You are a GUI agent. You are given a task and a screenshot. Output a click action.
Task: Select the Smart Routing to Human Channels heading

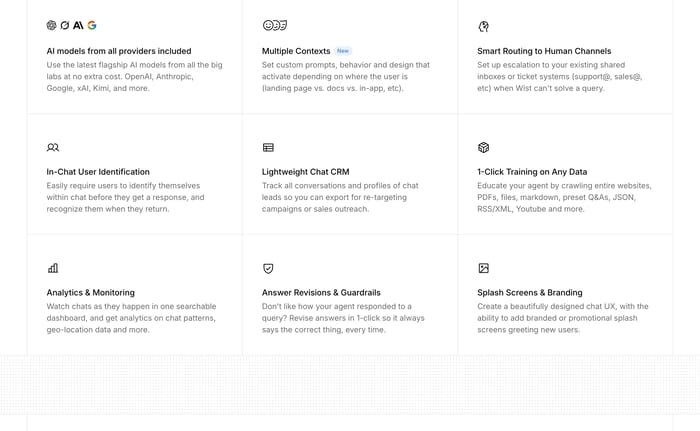click(544, 51)
